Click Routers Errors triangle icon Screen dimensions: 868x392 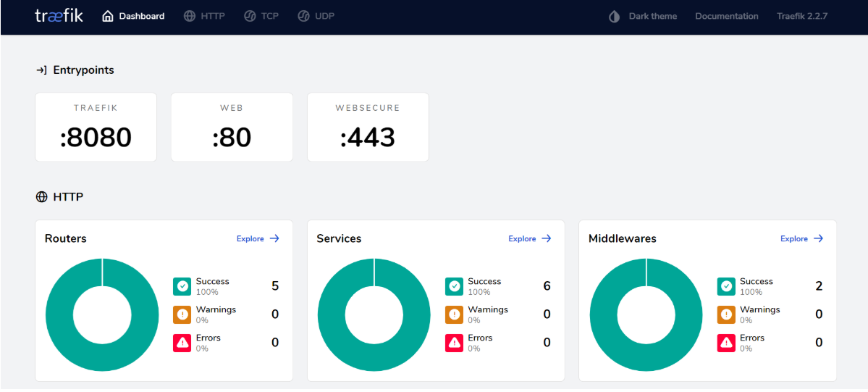tap(182, 343)
